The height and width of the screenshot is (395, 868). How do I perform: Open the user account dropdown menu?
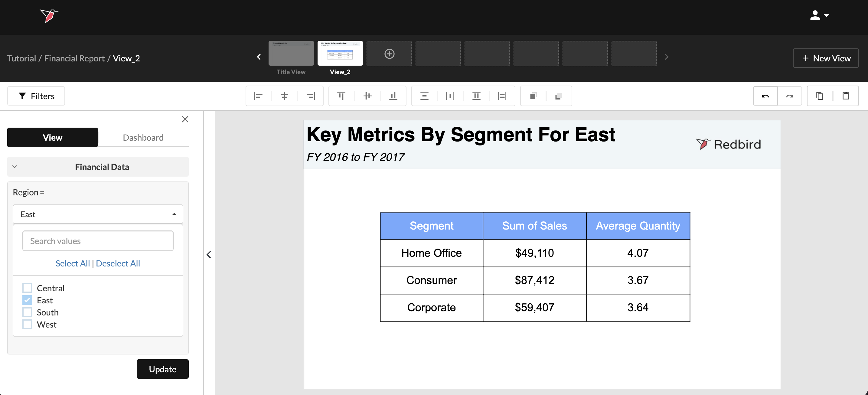click(x=819, y=15)
